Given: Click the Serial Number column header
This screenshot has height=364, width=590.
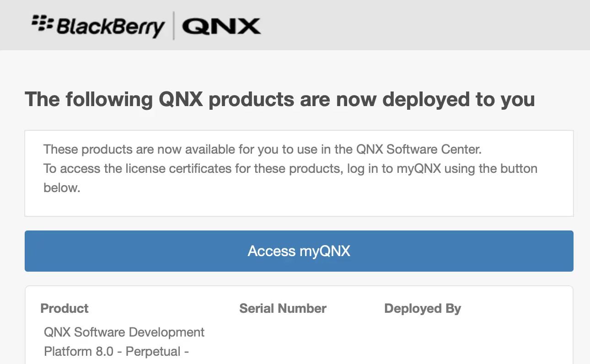Looking at the screenshot, I should 283,309.
